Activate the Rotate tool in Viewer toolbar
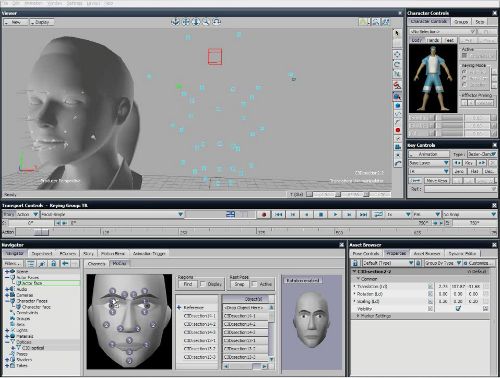 click(397, 64)
